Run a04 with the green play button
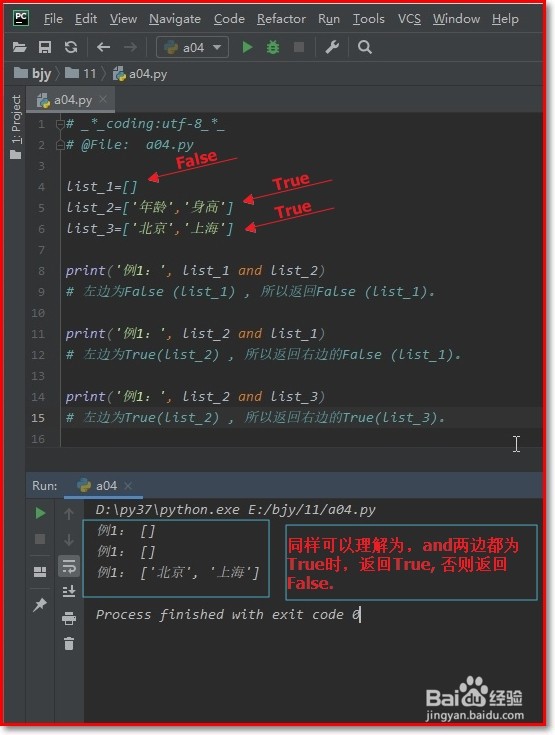 click(247, 47)
